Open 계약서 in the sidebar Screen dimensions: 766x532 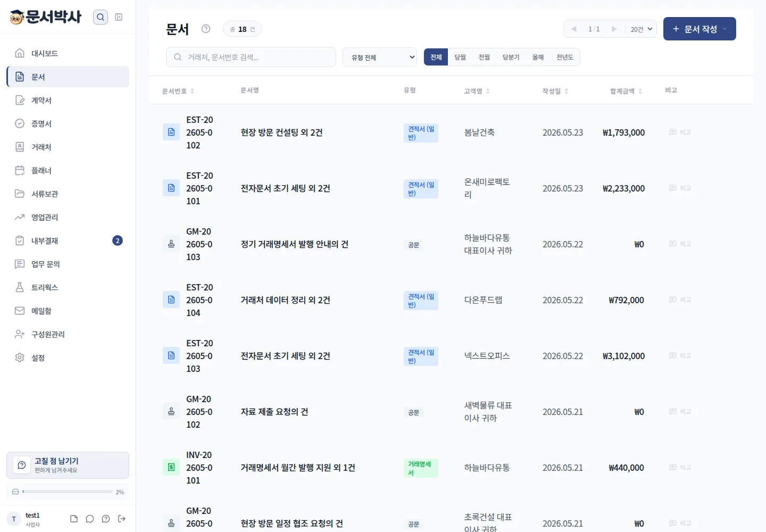68,100
